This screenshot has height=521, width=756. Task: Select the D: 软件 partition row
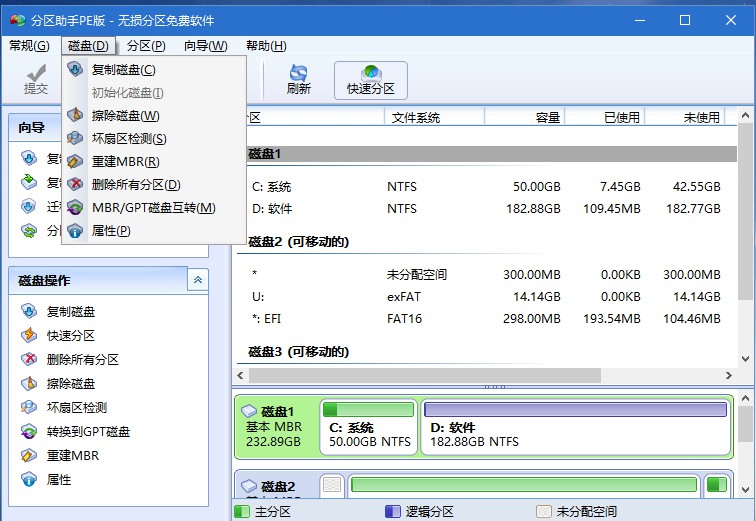coord(487,209)
